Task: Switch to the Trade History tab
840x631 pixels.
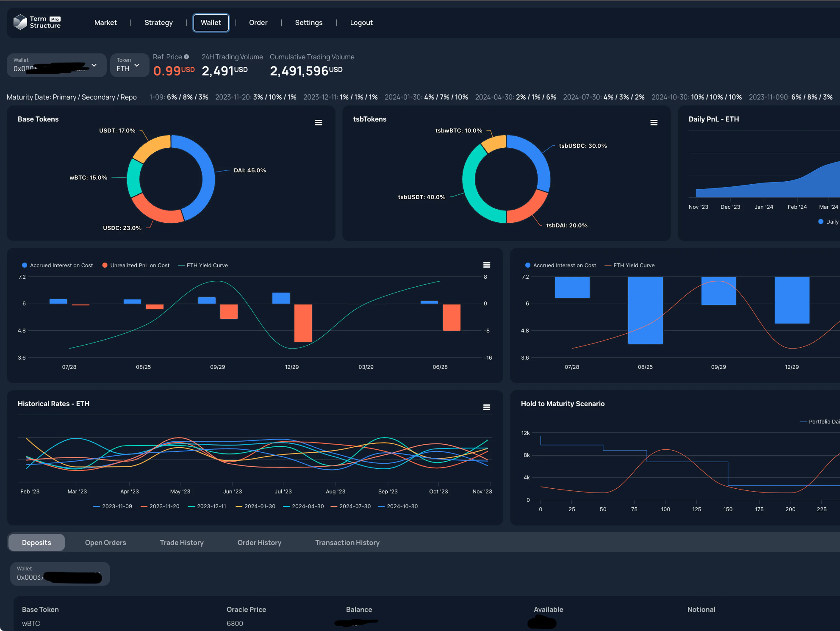Action: click(182, 543)
